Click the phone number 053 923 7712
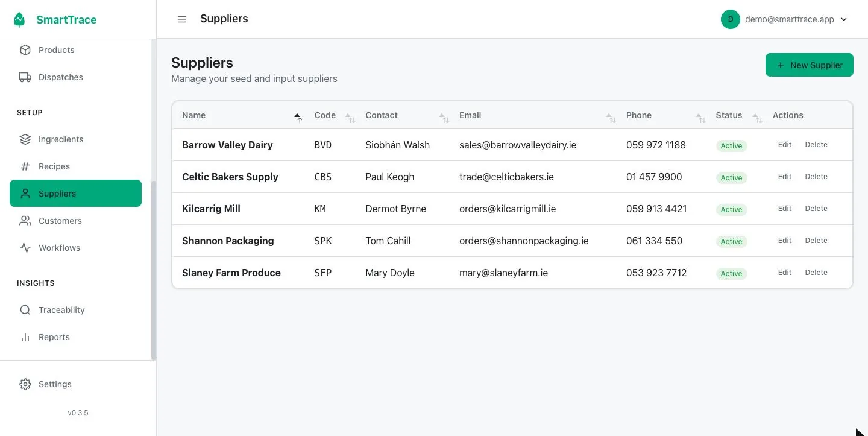 [x=656, y=273]
